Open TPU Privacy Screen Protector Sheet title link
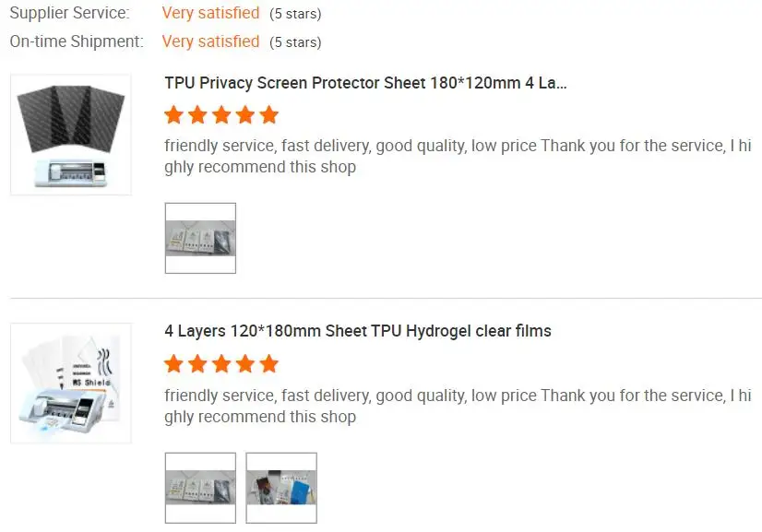Screen dimensions: 762x532 pos(365,83)
